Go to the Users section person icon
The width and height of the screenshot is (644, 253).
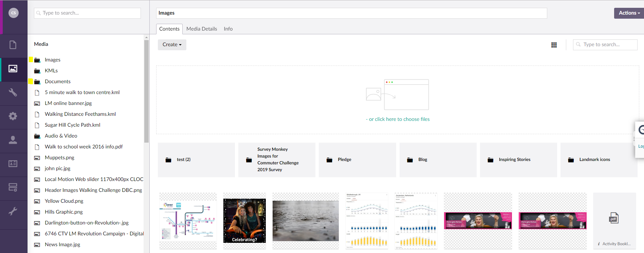[x=13, y=140]
